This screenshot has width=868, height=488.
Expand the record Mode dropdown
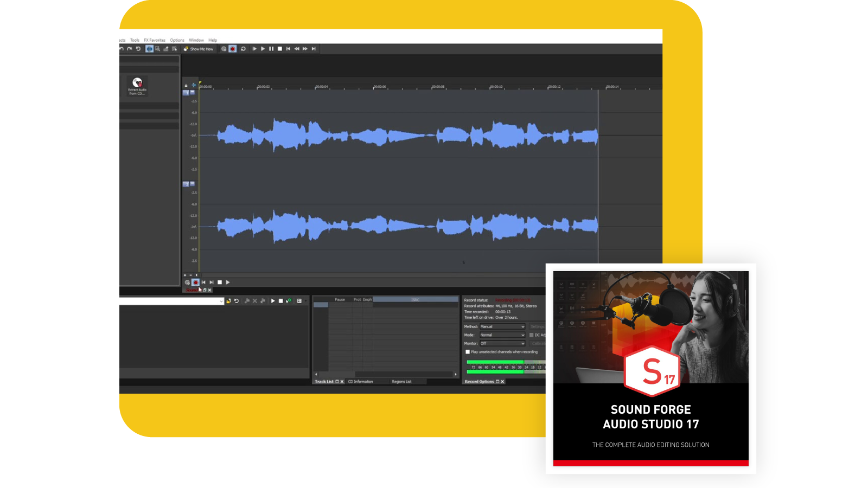click(x=502, y=335)
